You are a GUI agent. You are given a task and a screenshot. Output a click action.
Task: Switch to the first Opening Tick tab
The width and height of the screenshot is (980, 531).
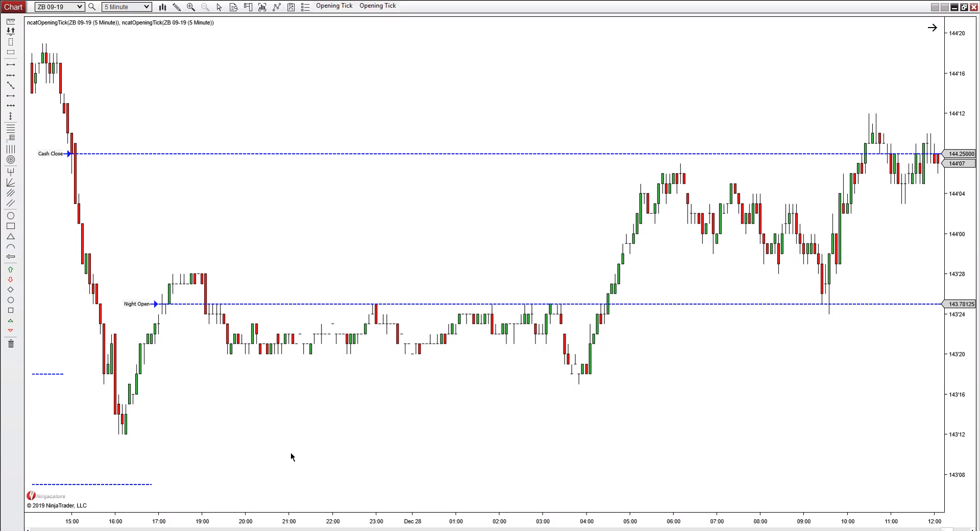[x=334, y=6]
